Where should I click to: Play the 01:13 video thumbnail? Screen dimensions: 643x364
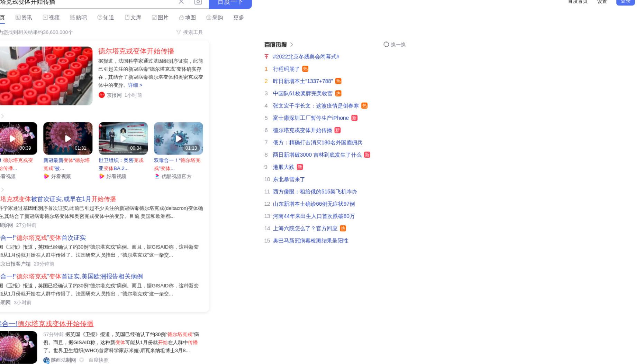(x=179, y=138)
